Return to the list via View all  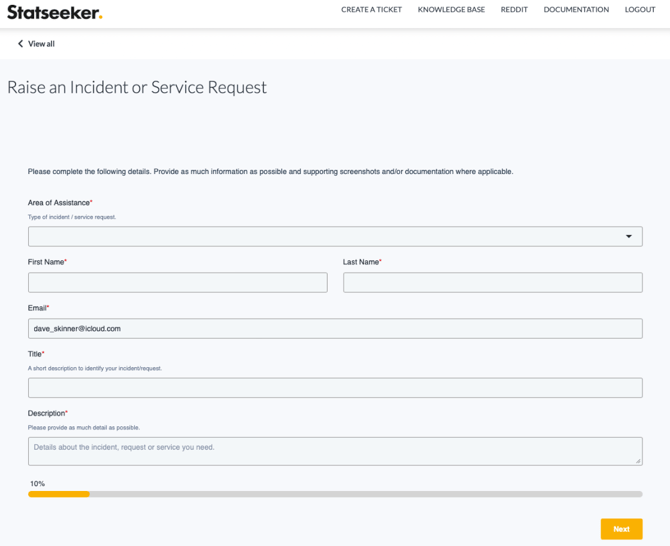point(41,44)
